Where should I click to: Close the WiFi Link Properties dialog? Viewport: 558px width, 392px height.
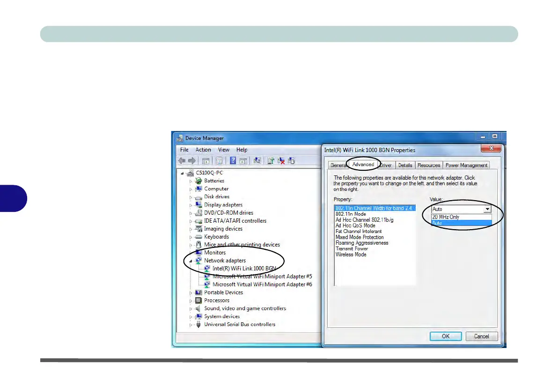click(x=491, y=148)
